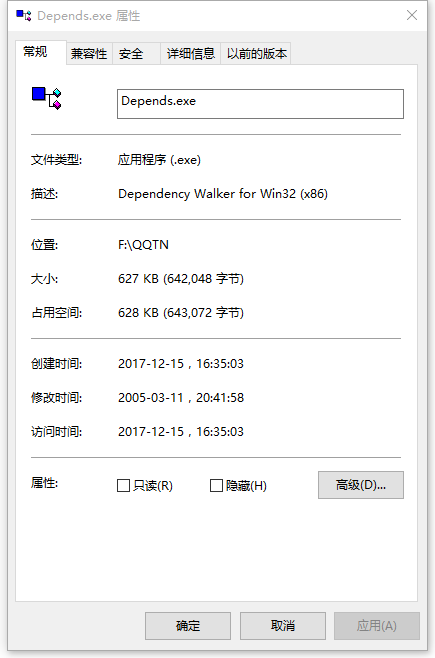This screenshot has height=658, width=435.
Task: Go to the 以前的版本 tab
Action: click(256, 54)
